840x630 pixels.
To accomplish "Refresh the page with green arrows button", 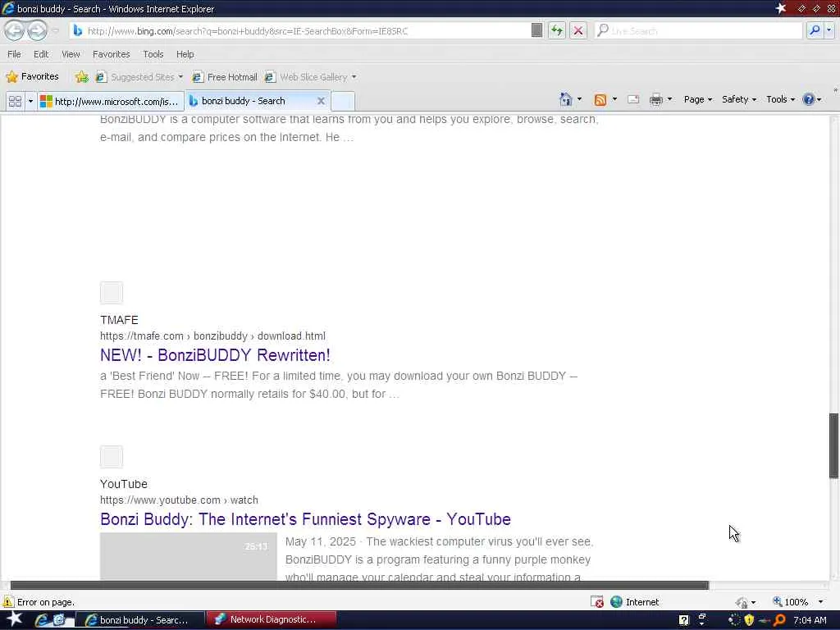I will coord(557,30).
